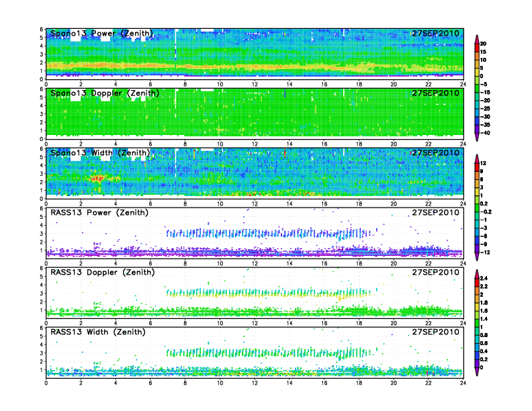The height and width of the screenshot is (411, 532).
Task: Click the "RASS13 Width (Zenith)" panel title
Action: (98, 332)
